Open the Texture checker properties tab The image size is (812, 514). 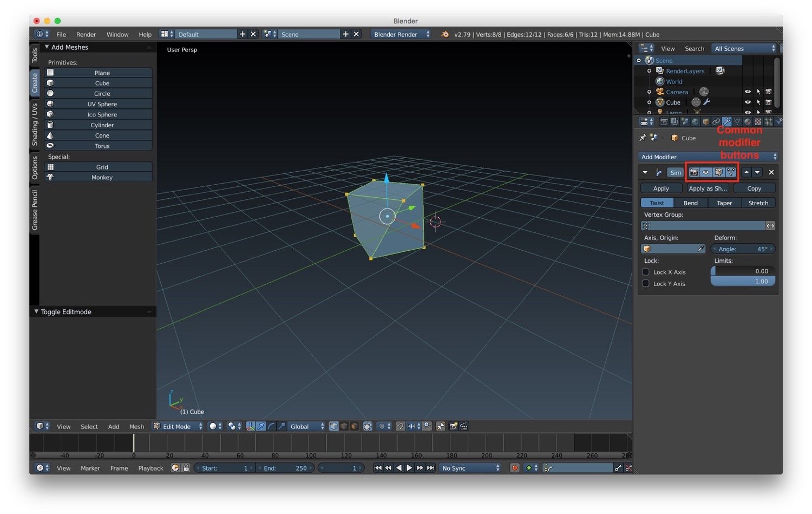758,122
